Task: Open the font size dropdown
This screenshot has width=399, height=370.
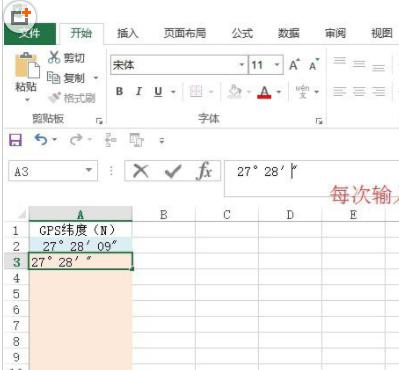Action: [276, 65]
